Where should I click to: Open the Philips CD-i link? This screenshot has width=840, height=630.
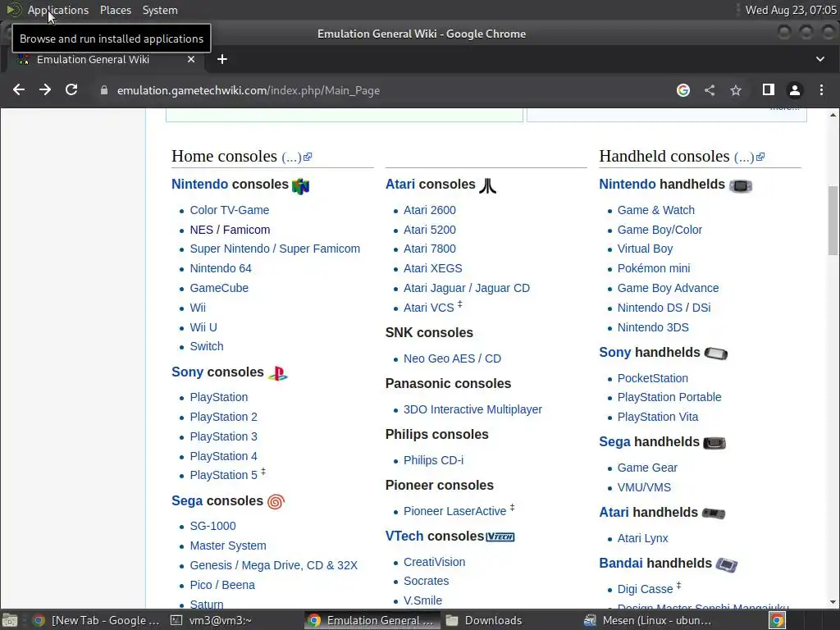tap(433, 460)
